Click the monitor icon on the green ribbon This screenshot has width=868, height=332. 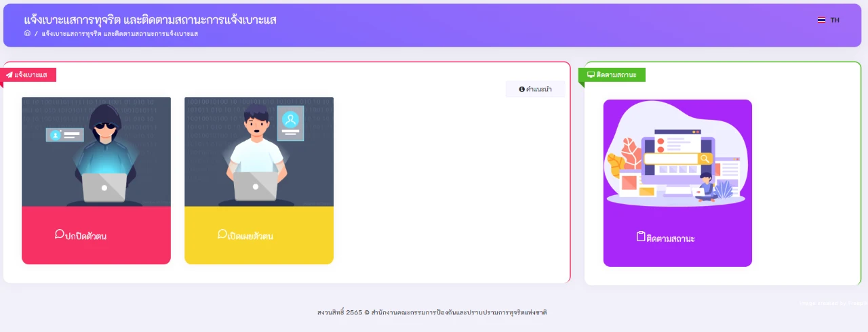pos(591,75)
